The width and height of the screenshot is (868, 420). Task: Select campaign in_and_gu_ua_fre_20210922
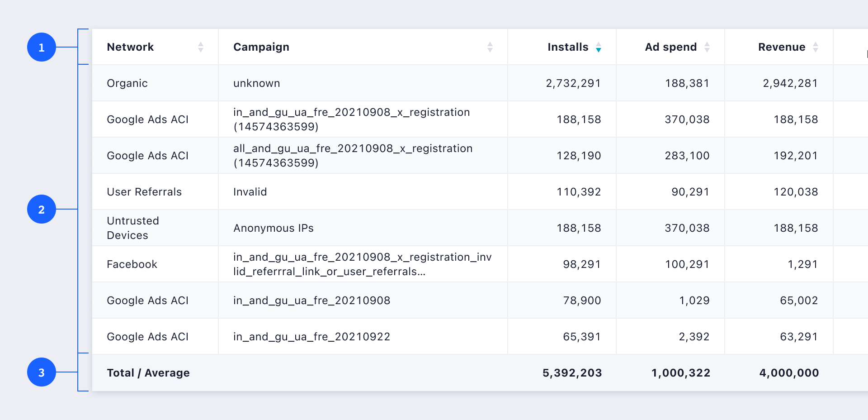[312, 337]
